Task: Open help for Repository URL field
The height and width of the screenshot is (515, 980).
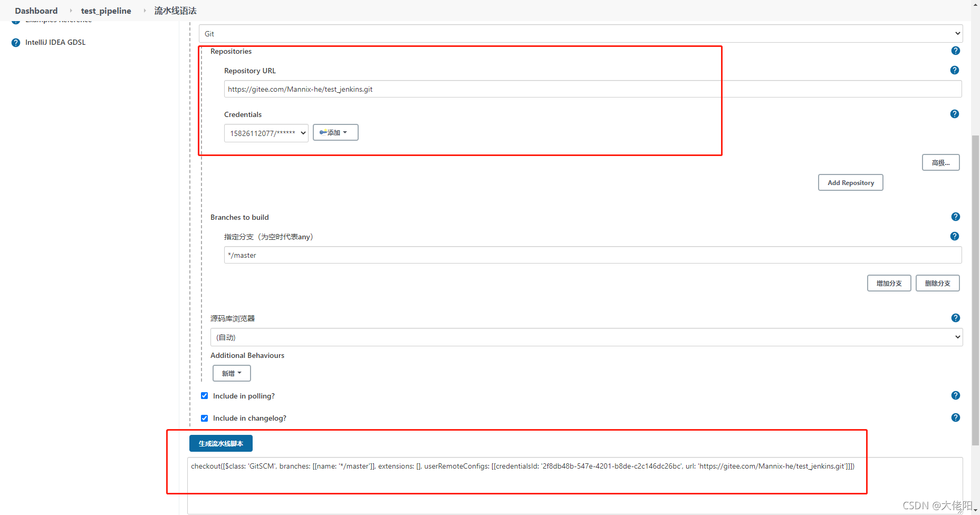Action: [x=954, y=70]
